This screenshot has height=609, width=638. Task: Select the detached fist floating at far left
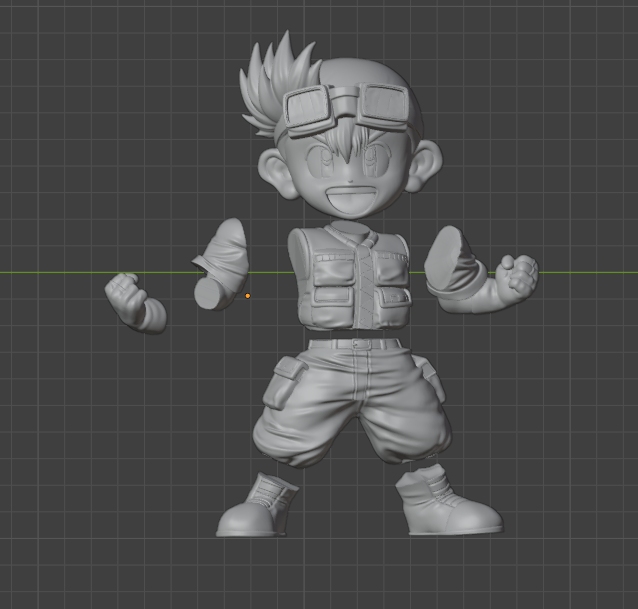pyautogui.click(x=136, y=303)
